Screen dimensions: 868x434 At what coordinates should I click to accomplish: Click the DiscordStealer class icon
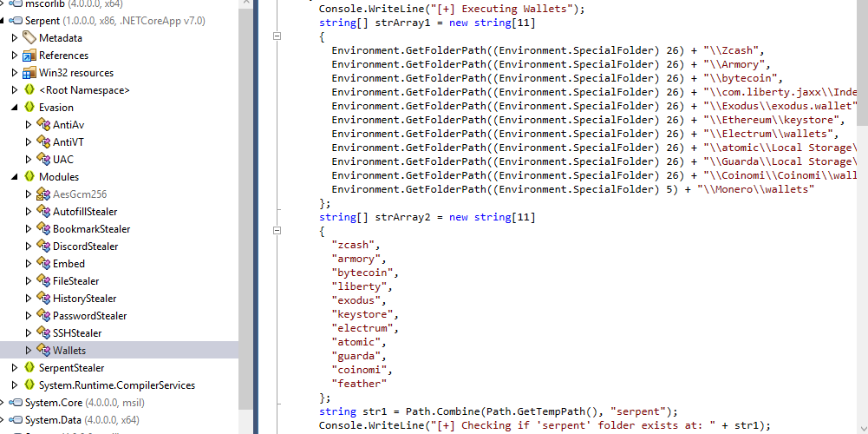pos(43,246)
